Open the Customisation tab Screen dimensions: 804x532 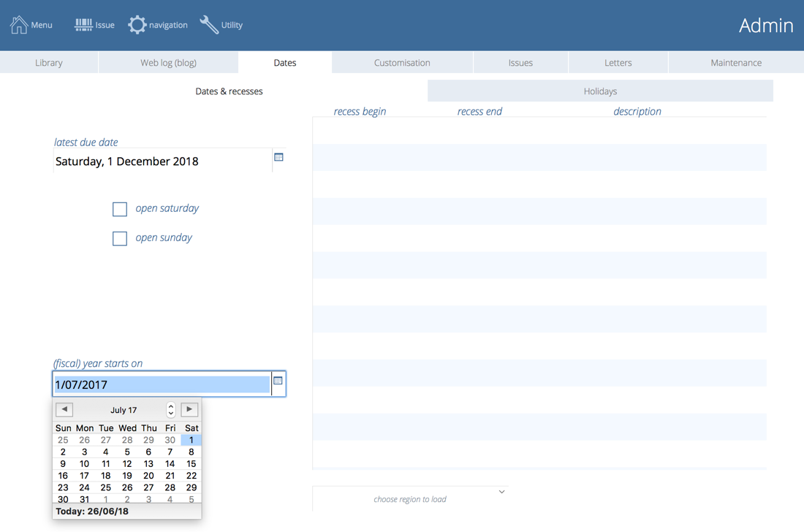coord(402,63)
